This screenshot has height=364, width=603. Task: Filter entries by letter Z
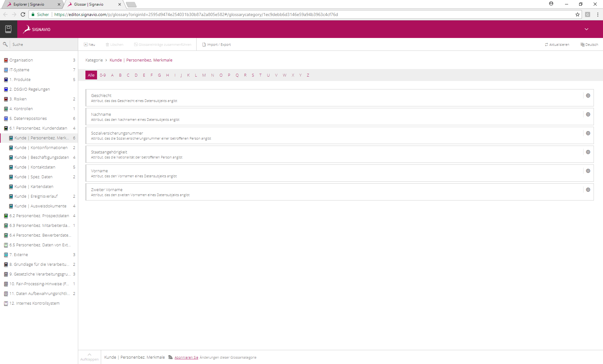tap(308, 75)
